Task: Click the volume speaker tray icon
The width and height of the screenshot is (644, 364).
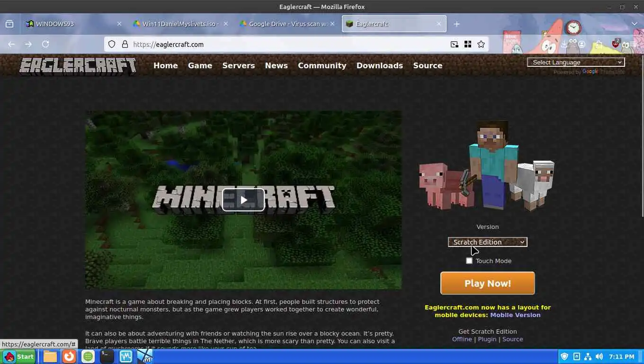Action: 599,356
